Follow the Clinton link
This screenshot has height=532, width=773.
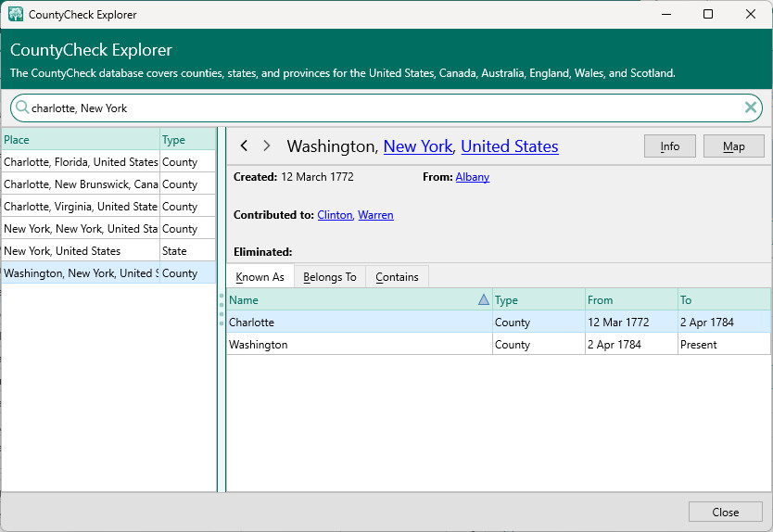[335, 215]
